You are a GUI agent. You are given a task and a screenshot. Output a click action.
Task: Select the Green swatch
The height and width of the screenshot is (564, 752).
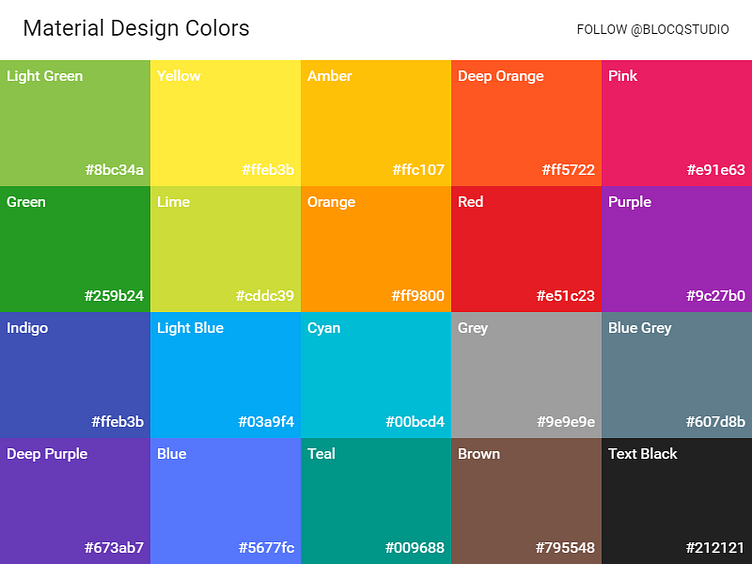click(75, 249)
